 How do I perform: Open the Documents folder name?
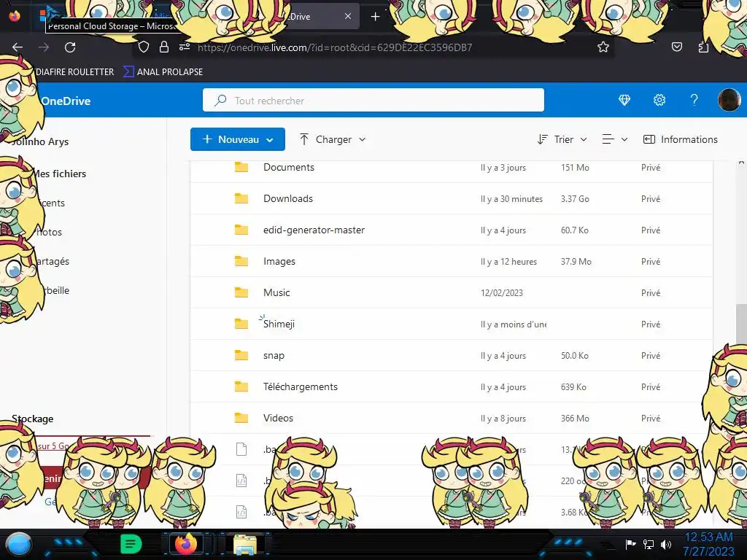[289, 167]
